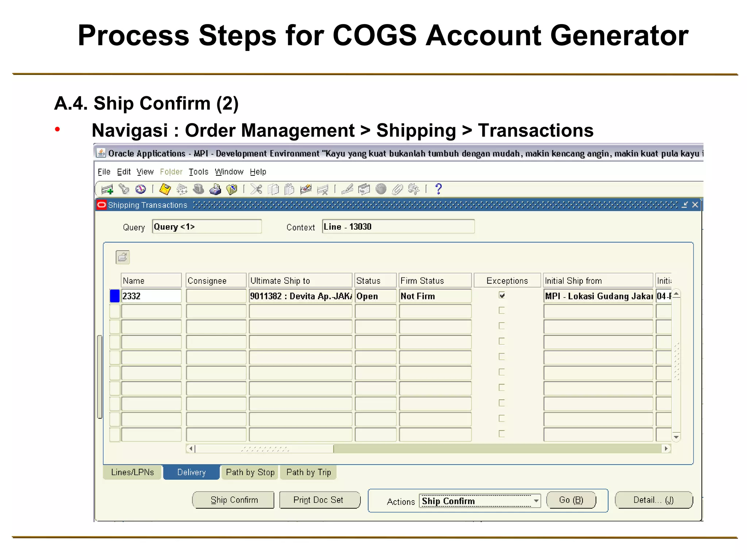
Task: Click the Status cell showing Open
Action: [x=376, y=296]
